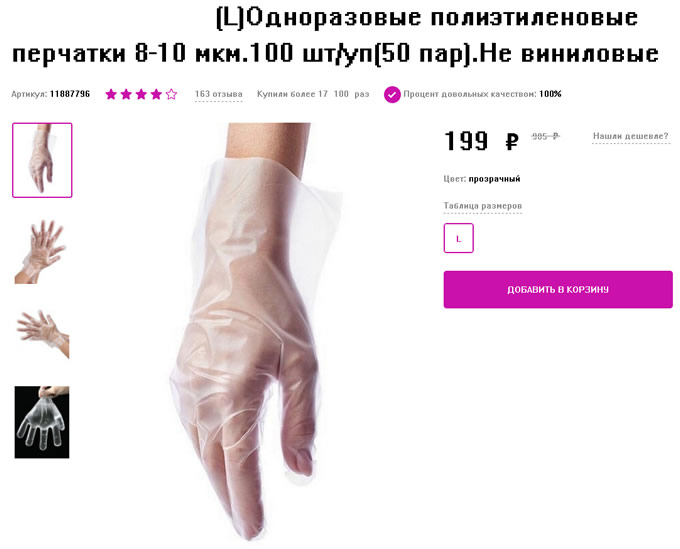Click the ДОБАВИТЬ В КОРЗИНУ button
The width and height of the screenshot is (680, 549).
point(558,290)
